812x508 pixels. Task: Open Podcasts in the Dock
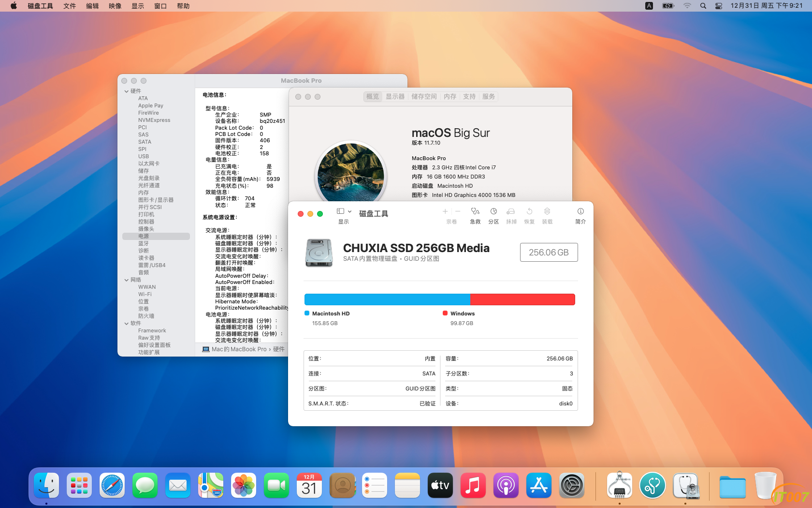(x=506, y=485)
